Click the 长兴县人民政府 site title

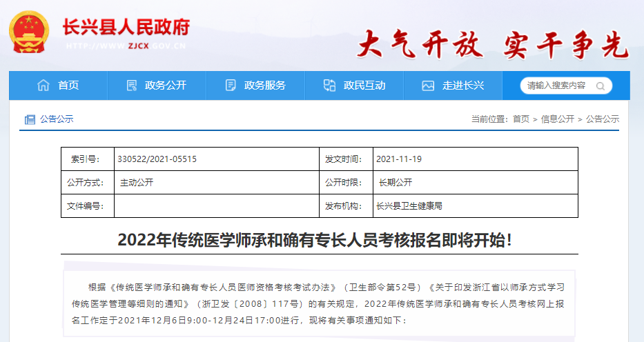click(x=126, y=27)
